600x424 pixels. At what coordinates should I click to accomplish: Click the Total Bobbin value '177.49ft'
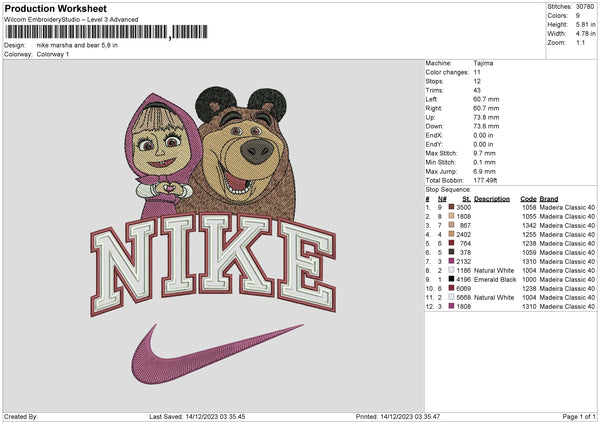[x=485, y=180]
